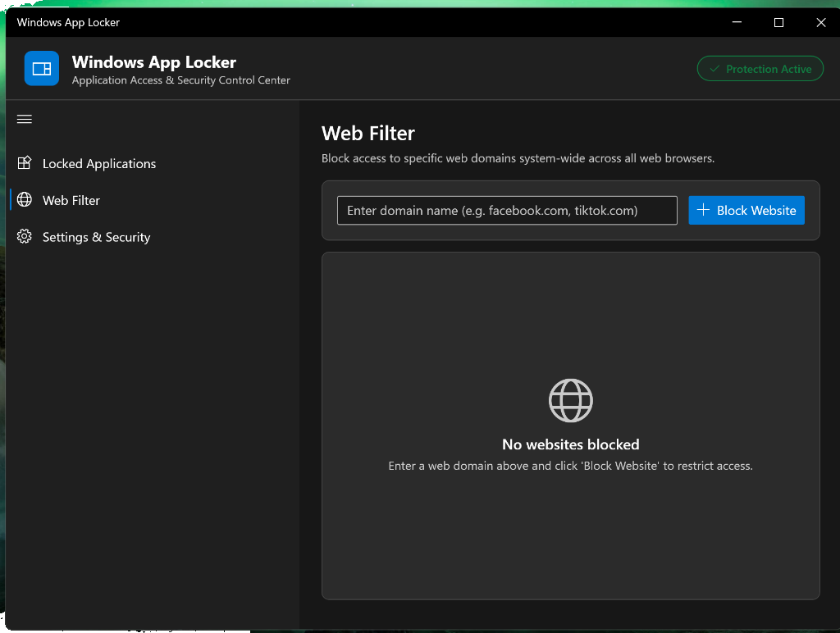Close the Windows App Locker window
Image resolution: width=840 pixels, height=633 pixels.
click(x=820, y=22)
